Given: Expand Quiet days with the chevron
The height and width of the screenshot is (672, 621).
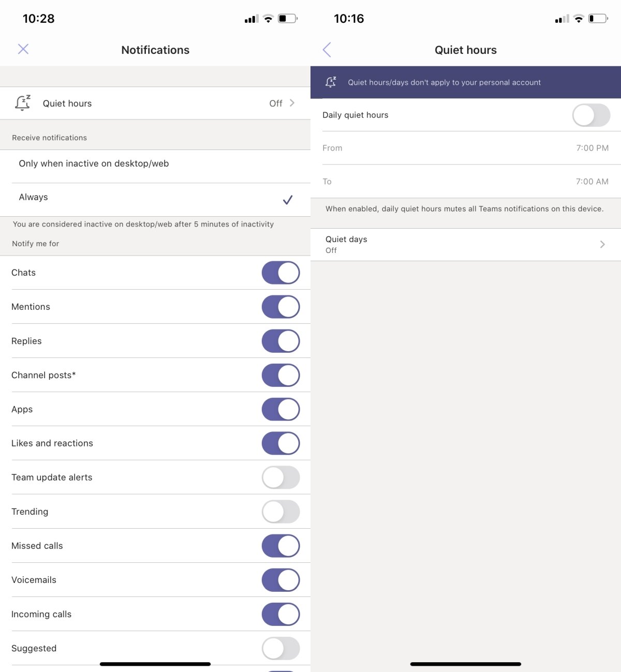Looking at the screenshot, I should coord(602,244).
